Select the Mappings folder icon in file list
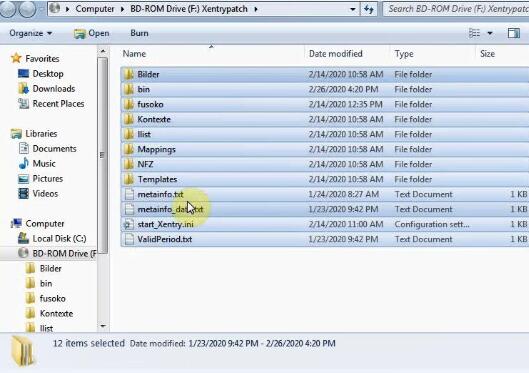The width and height of the screenshot is (529, 373). pos(129,149)
